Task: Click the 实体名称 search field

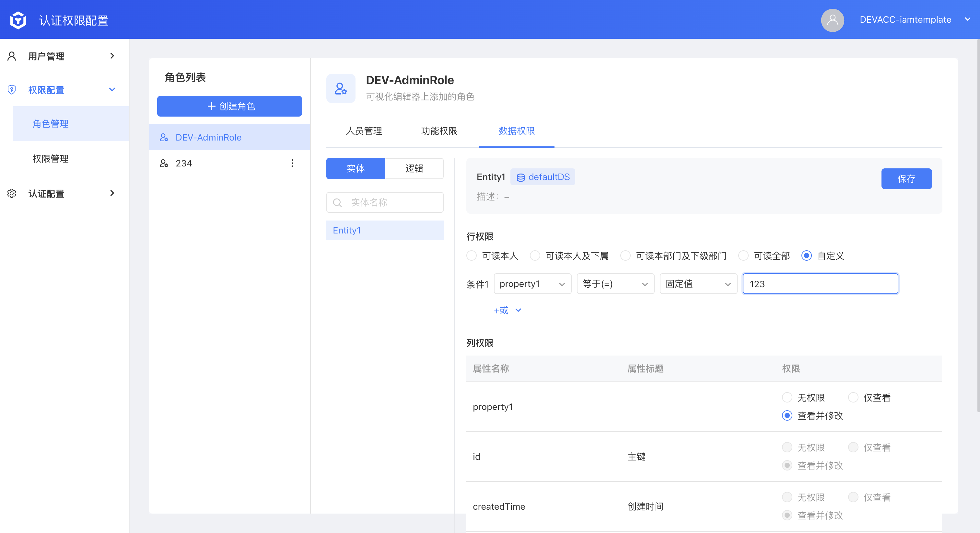Action: (385, 202)
